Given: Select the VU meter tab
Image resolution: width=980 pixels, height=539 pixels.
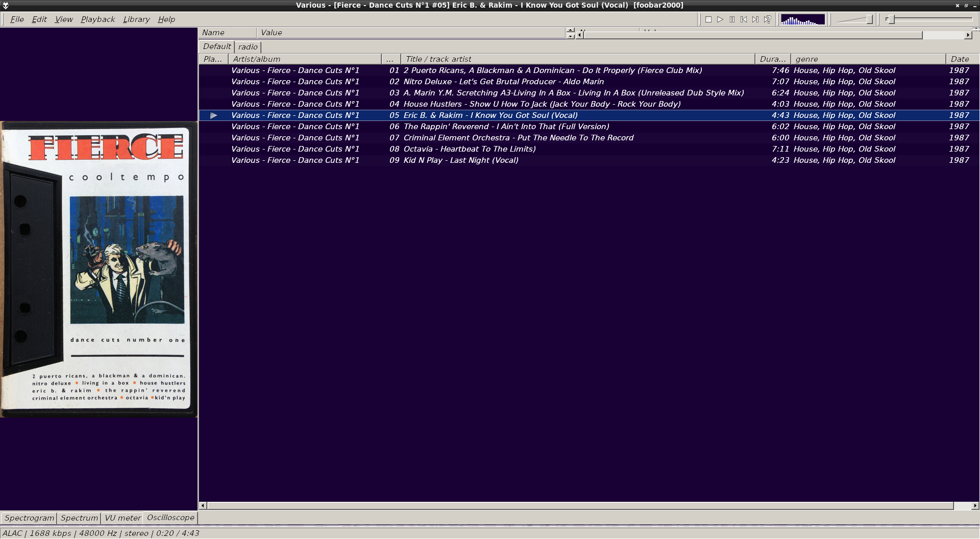Looking at the screenshot, I should (122, 518).
